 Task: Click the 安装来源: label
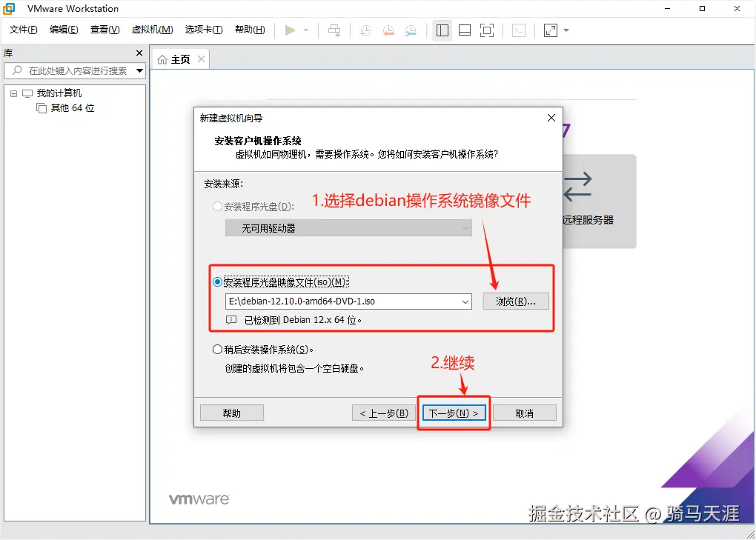click(224, 184)
